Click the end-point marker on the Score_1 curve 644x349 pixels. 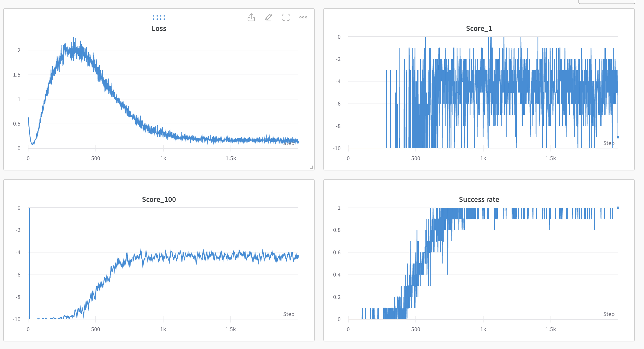618,137
